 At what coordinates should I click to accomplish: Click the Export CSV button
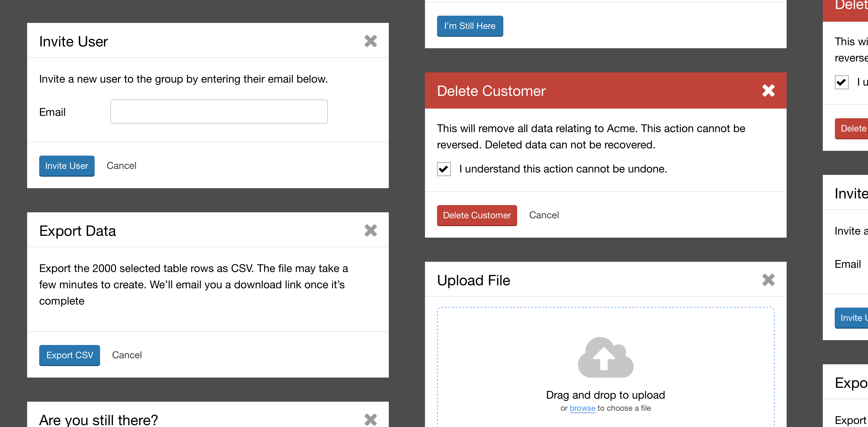click(x=69, y=355)
